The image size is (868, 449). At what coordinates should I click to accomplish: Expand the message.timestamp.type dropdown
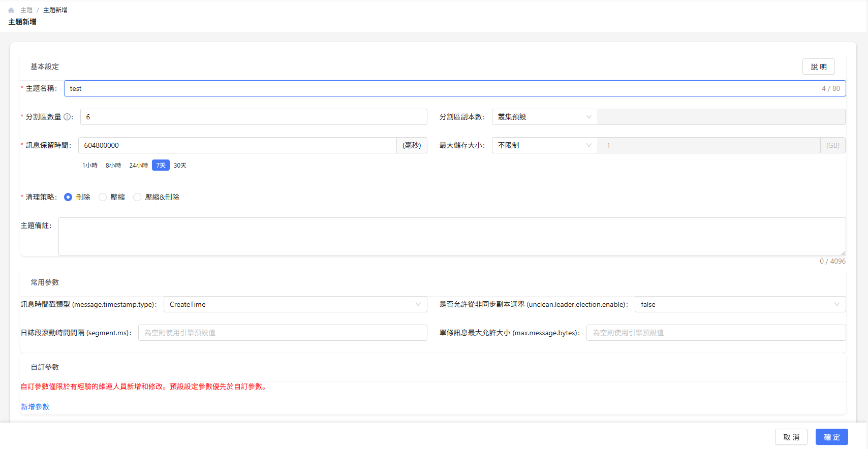[295, 304]
